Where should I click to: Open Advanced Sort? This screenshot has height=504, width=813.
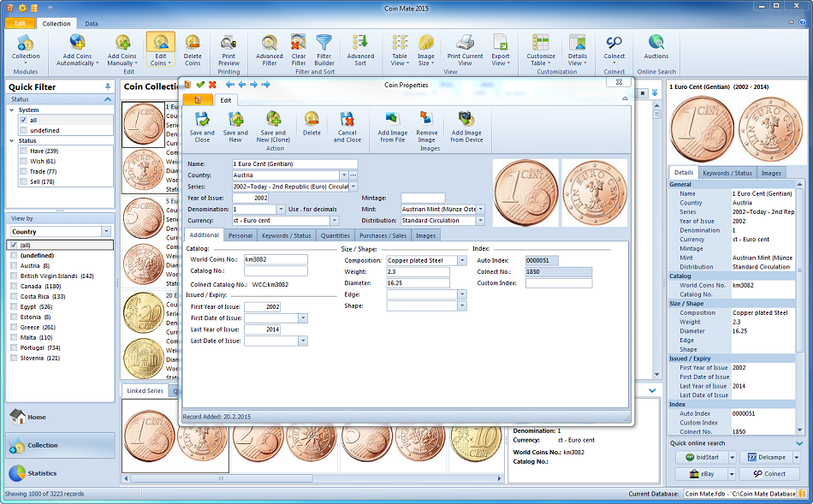coord(360,50)
